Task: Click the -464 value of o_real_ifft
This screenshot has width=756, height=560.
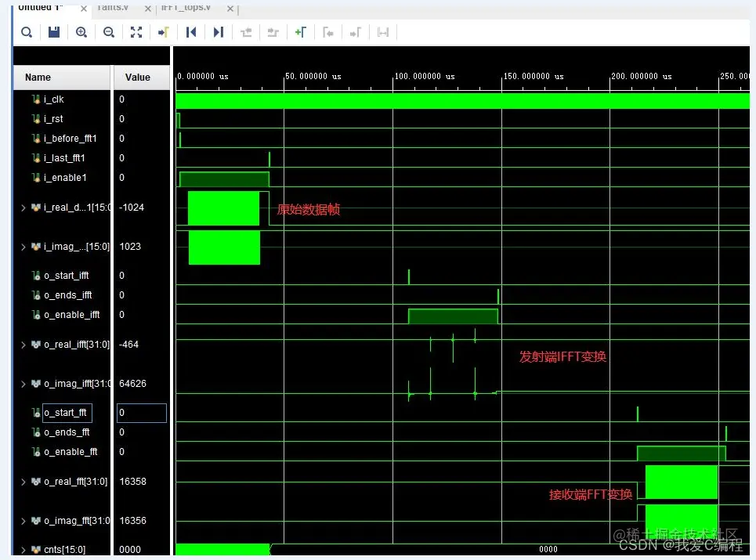Action: [x=128, y=345]
